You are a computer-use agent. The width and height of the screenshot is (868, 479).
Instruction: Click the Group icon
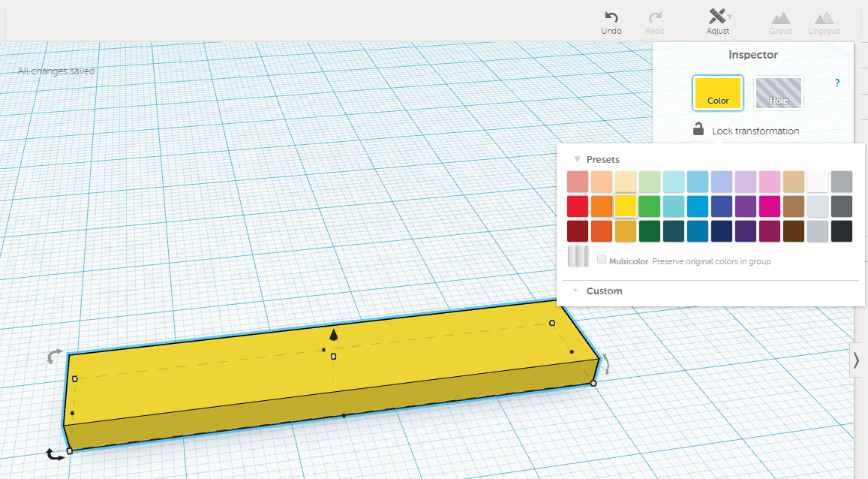(780, 23)
